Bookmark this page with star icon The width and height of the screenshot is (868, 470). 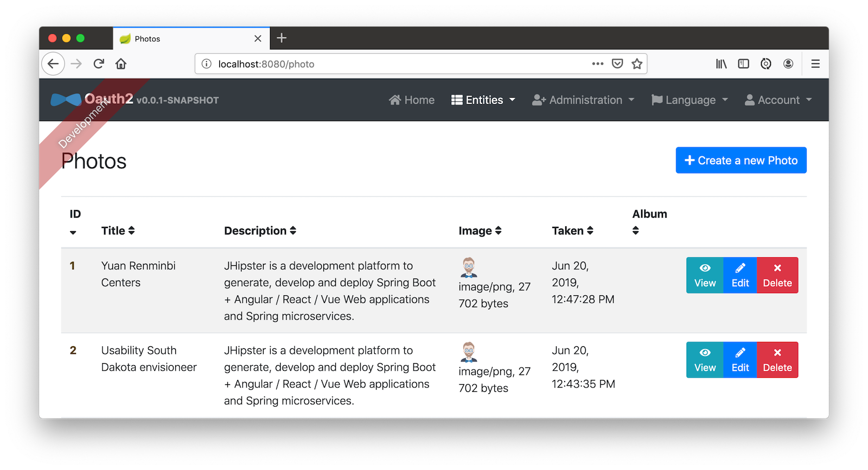[x=637, y=64]
